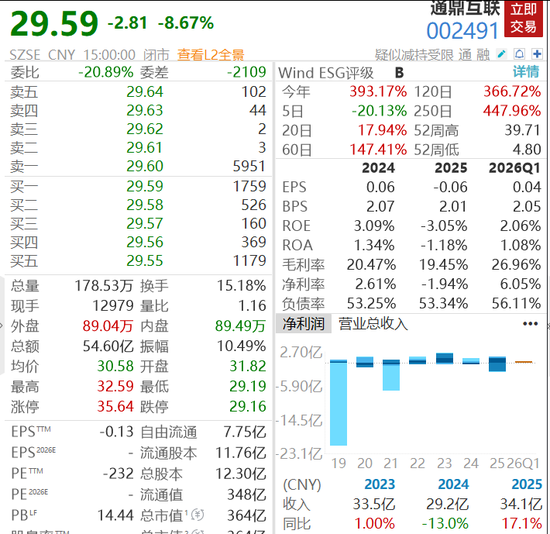Viewport: 550px width, 534px height.
Task: Click 120日 return 366.72%
Action: 512,92
